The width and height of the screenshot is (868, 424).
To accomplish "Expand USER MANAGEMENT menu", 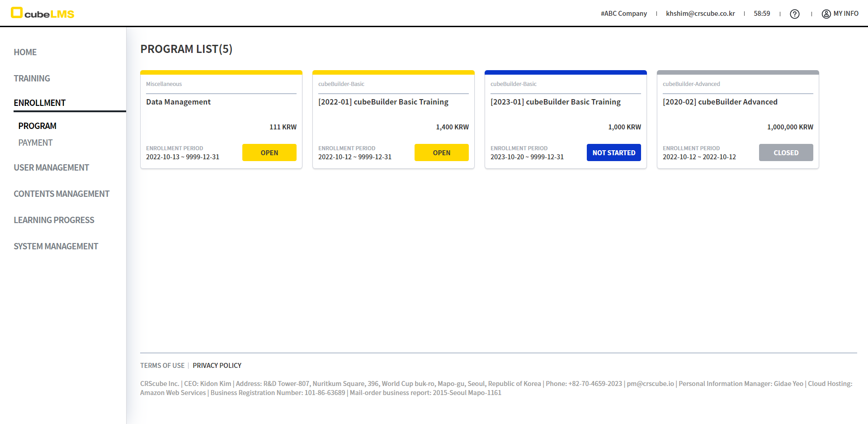I will (51, 167).
